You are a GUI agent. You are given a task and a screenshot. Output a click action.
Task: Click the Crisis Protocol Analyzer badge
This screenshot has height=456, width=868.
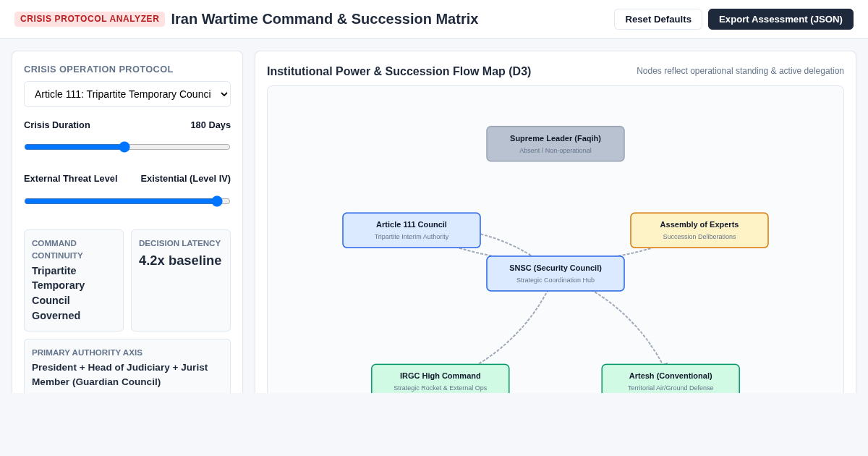[90, 19]
